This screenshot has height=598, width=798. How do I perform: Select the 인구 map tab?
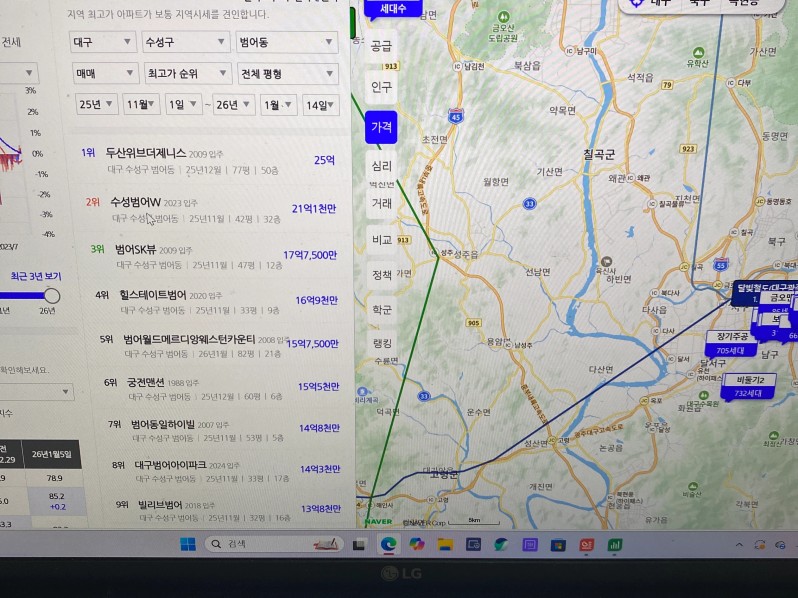[382, 87]
